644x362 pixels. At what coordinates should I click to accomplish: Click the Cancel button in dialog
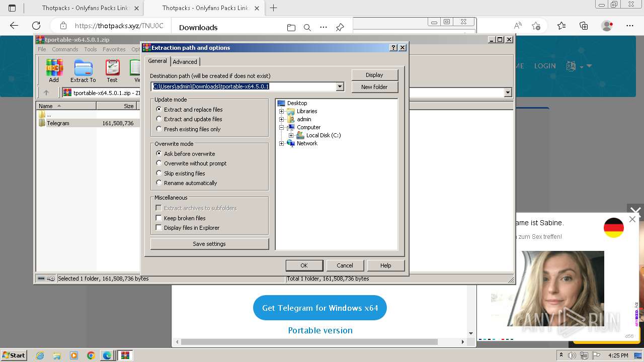tap(345, 265)
